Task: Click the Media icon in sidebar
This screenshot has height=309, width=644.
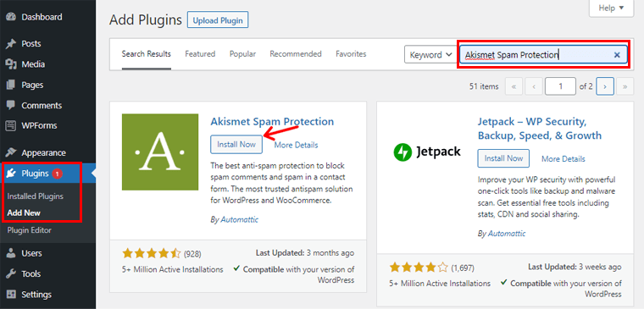Action: point(11,64)
